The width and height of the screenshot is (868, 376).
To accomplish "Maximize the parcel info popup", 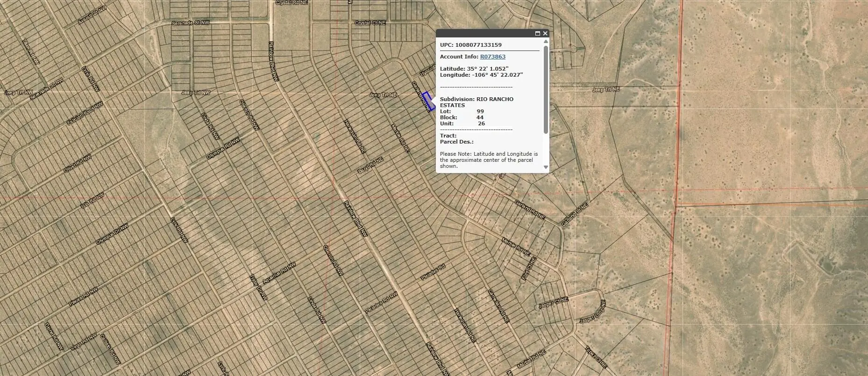I will tap(537, 34).
